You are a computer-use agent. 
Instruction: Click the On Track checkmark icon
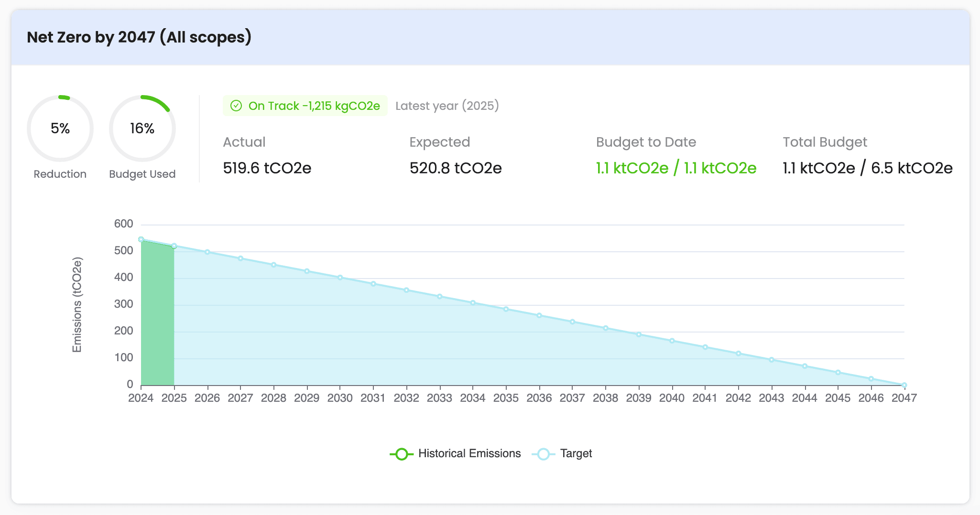236,106
